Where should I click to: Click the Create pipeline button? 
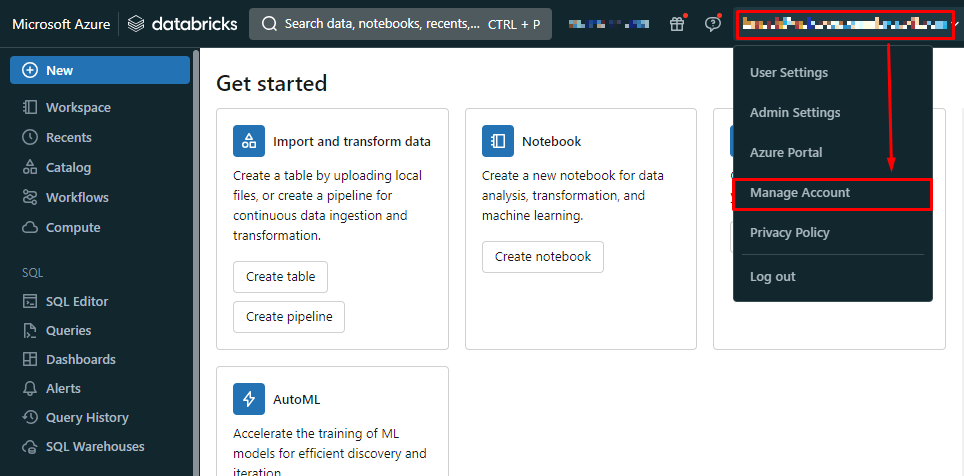[289, 317]
